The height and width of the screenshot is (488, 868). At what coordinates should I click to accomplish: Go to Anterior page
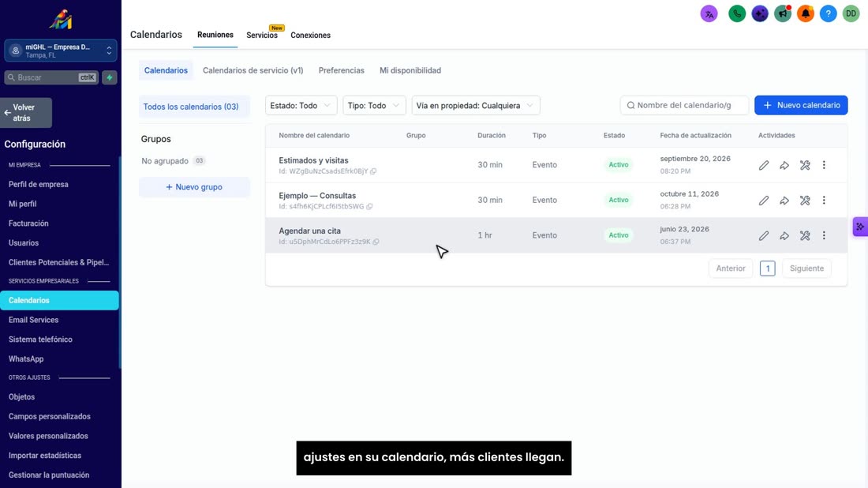(731, 268)
